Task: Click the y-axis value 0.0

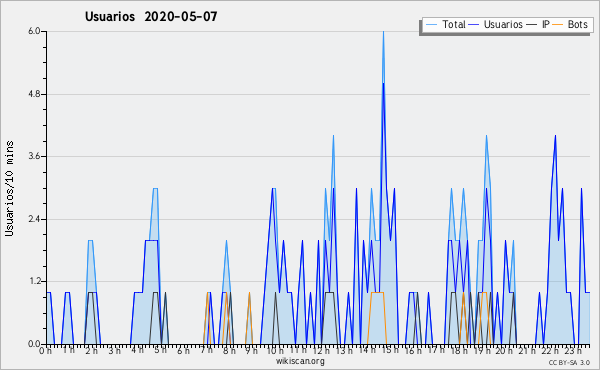Action: click(34, 344)
